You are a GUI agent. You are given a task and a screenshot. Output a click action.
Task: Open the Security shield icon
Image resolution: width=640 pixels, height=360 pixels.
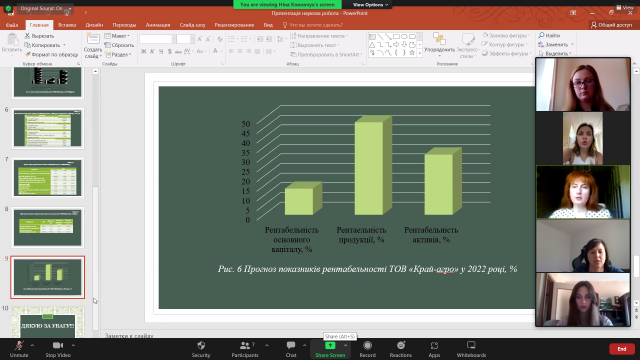tap(201, 349)
